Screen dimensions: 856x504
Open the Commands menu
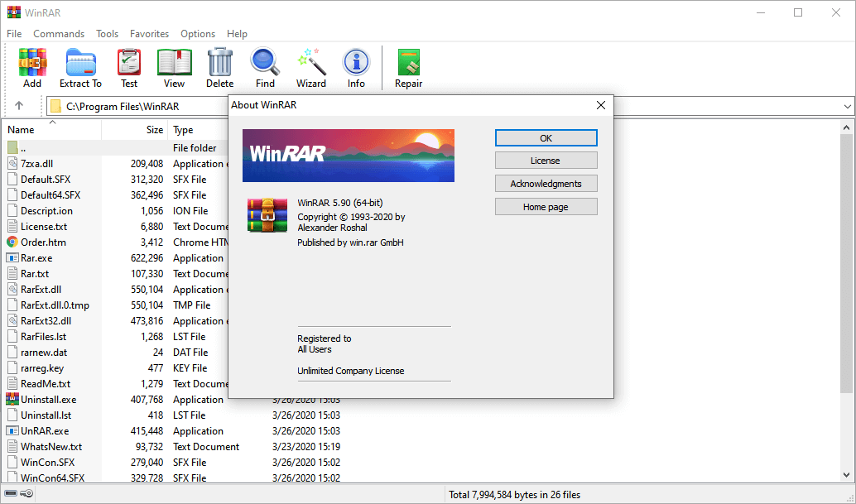pyautogui.click(x=59, y=34)
